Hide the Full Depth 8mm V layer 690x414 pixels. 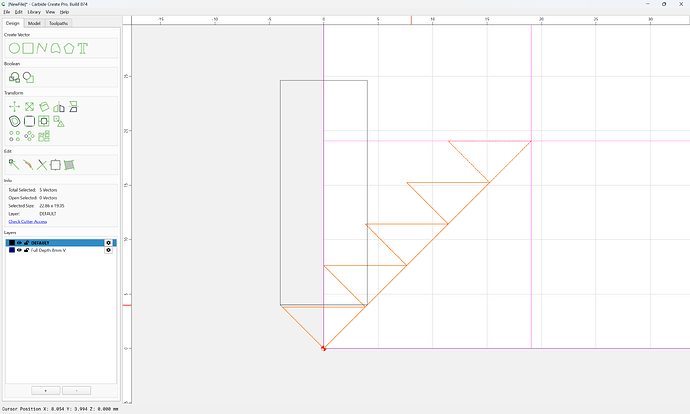pos(19,250)
